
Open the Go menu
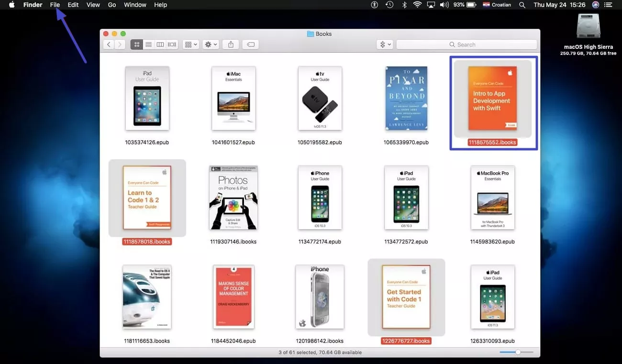tap(111, 5)
